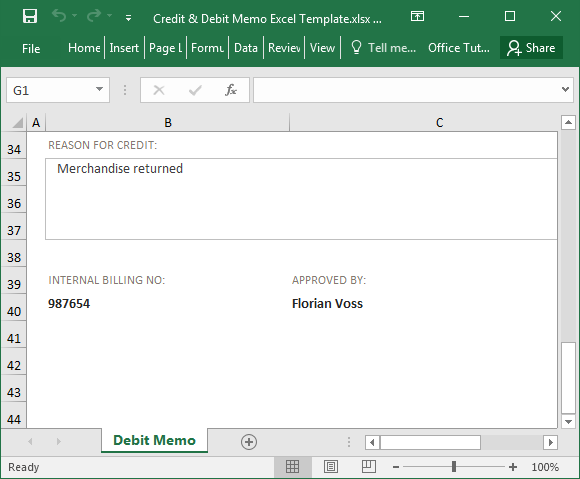Expand the Name Box dropdown arrow
The height and width of the screenshot is (479, 580).
pos(99,90)
